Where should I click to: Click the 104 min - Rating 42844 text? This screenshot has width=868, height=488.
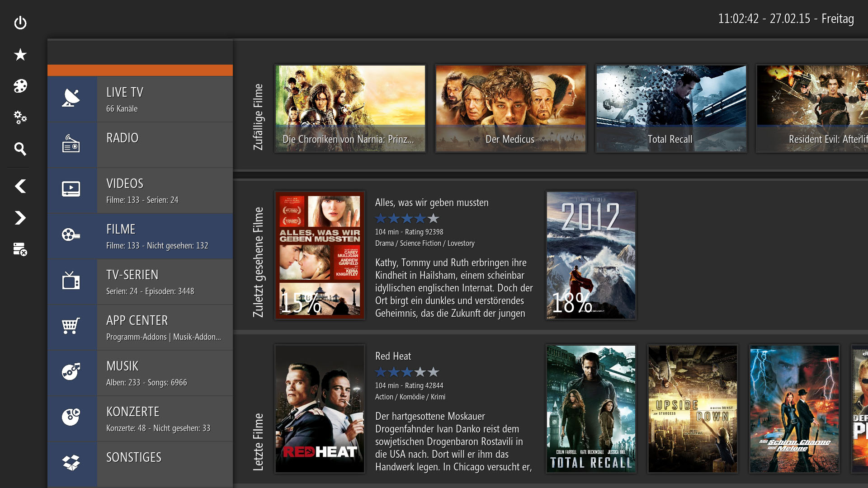click(x=409, y=385)
